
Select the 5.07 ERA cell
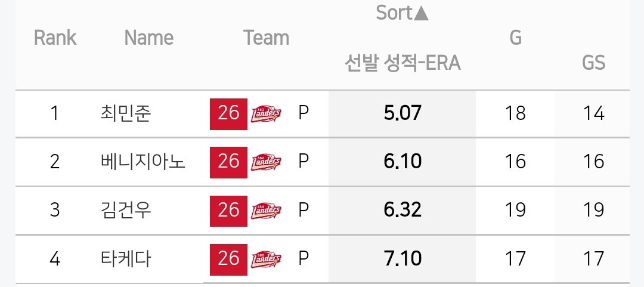click(x=402, y=114)
